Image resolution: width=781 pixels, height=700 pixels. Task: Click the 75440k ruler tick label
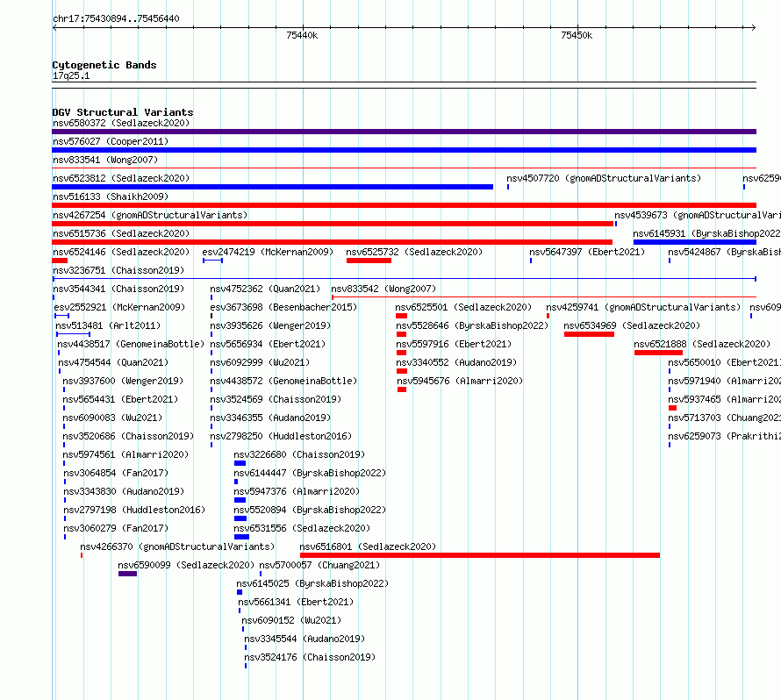302,35
